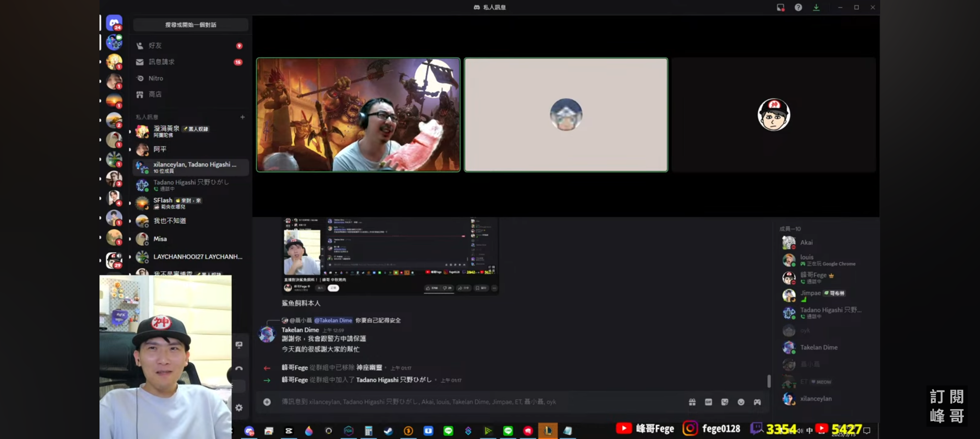Open the emoji picker
This screenshot has width=980, height=439.
[741, 402]
